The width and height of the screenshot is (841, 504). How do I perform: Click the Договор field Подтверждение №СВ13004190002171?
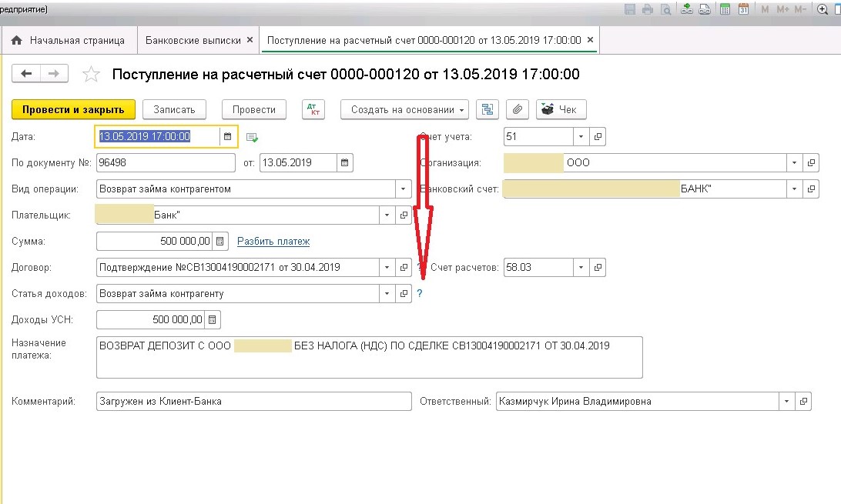click(x=238, y=267)
